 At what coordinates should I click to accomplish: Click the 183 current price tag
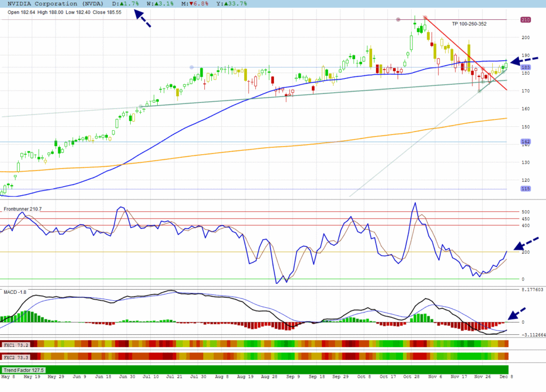tap(525, 67)
